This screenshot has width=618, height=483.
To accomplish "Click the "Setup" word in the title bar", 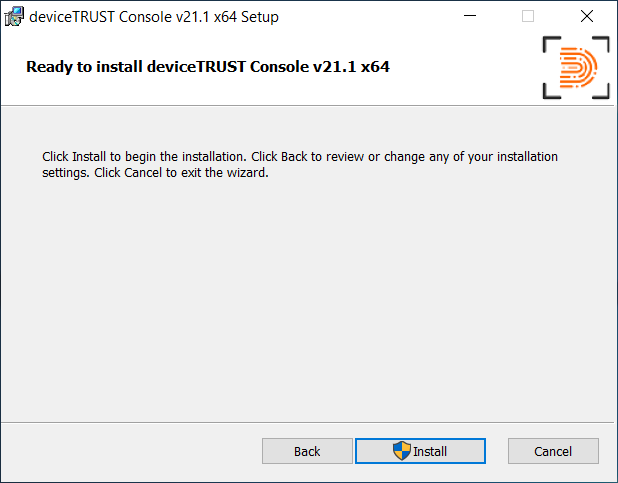I will (259, 17).
